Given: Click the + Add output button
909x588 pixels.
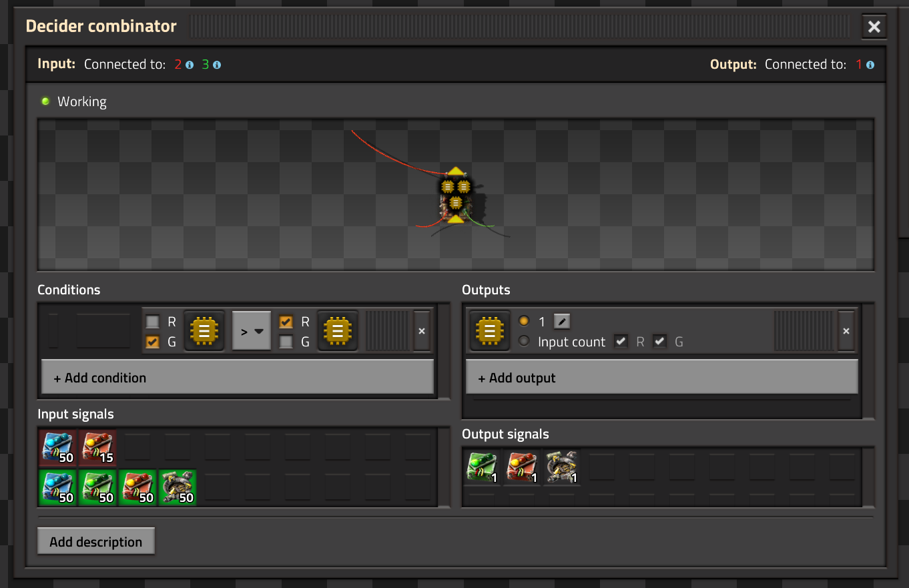Looking at the screenshot, I should pyautogui.click(x=661, y=378).
